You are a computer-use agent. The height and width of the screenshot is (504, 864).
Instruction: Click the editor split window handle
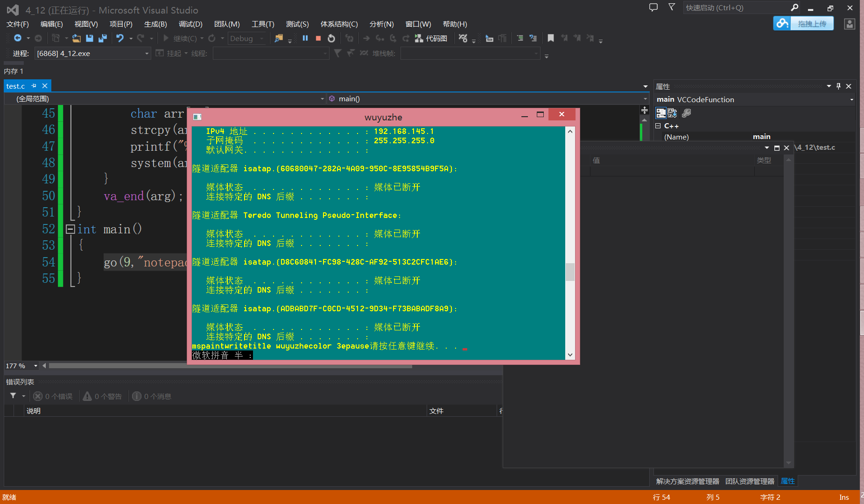644,110
